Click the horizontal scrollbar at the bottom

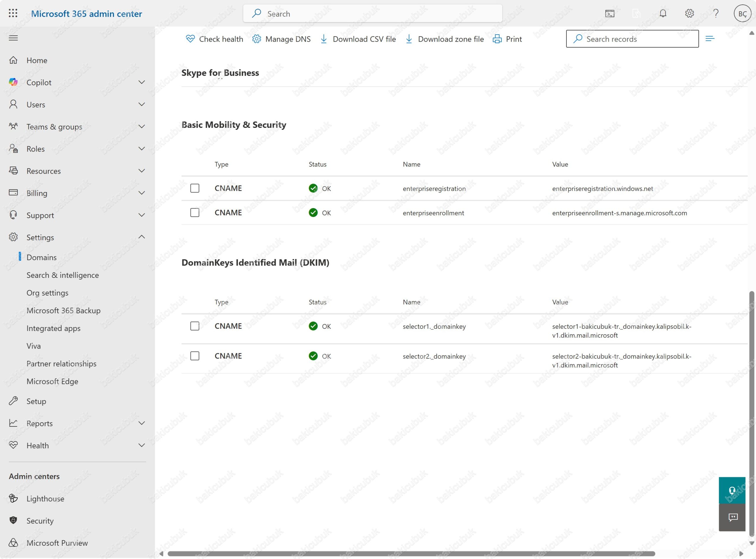(411, 554)
